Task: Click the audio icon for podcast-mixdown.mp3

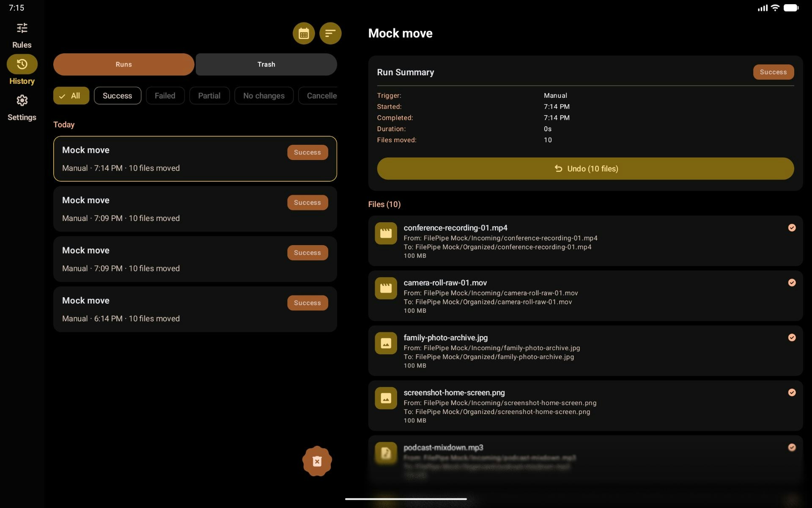Action: (386, 453)
